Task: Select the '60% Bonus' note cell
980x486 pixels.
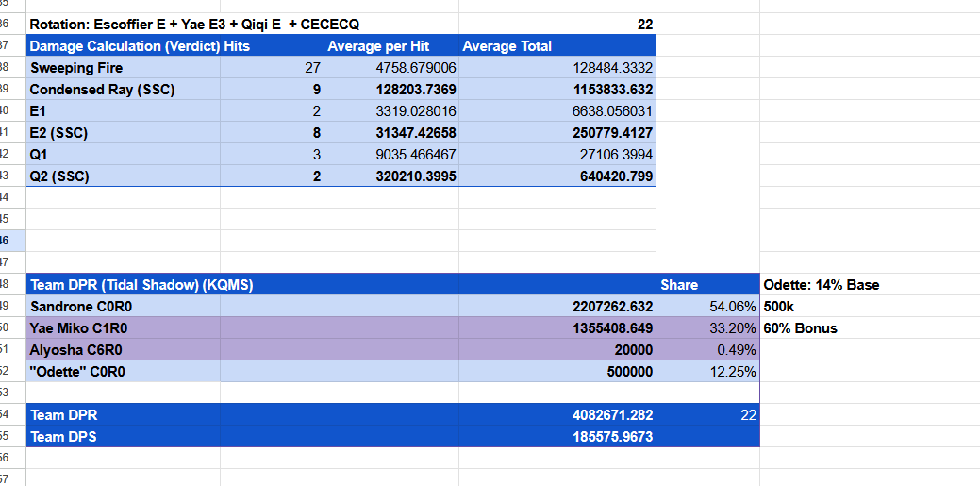Action: 800,327
